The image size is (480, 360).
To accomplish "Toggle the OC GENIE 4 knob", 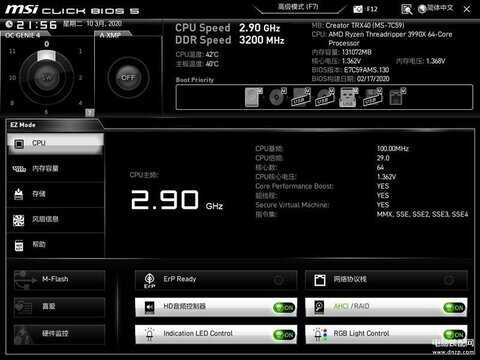I will (x=47, y=77).
